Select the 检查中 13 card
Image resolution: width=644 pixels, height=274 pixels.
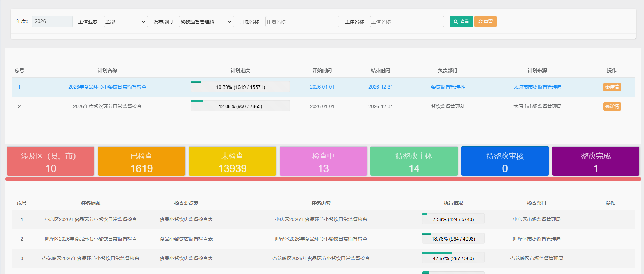[x=323, y=161]
